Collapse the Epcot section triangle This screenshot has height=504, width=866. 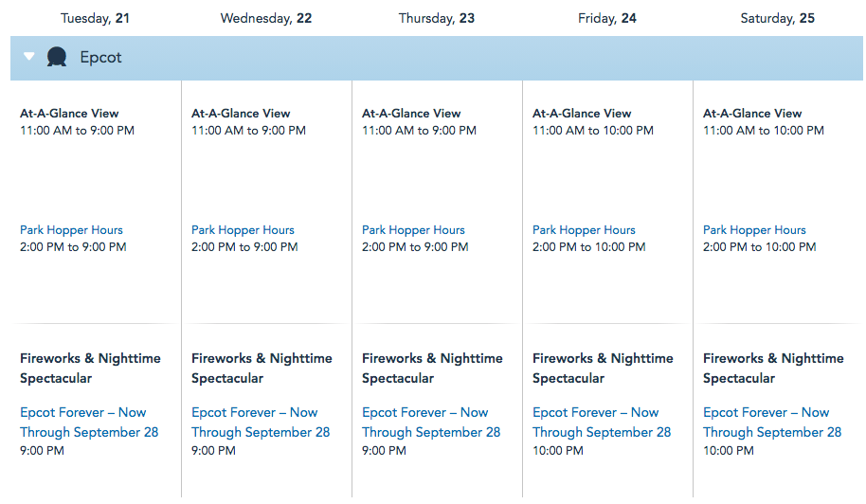[x=29, y=57]
